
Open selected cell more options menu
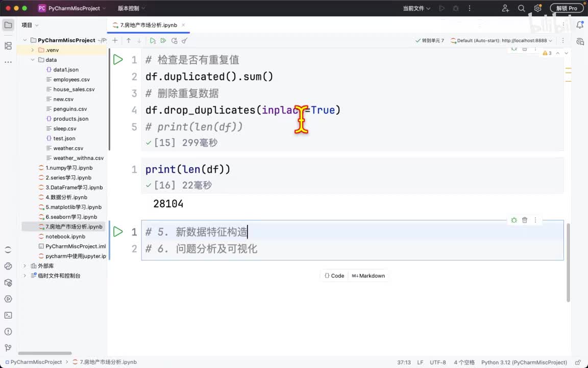pyautogui.click(x=535, y=220)
